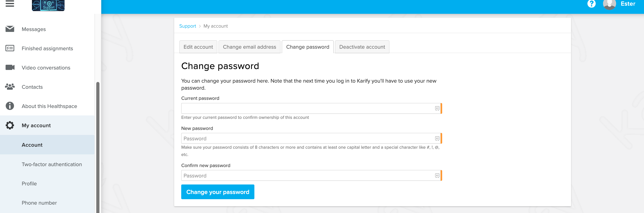Open the Deactivate account tab
Viewport: 644px width, 213px height.
point(362,47)
